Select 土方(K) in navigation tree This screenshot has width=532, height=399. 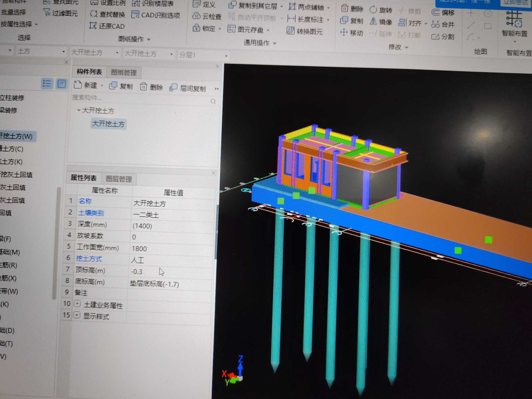point(11,162)
